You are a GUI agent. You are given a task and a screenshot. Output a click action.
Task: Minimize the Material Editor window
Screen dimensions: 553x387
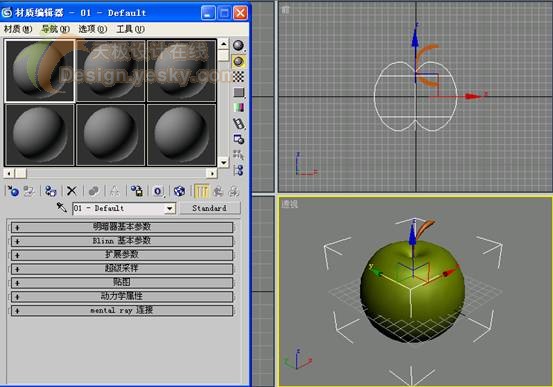(208, 13)
